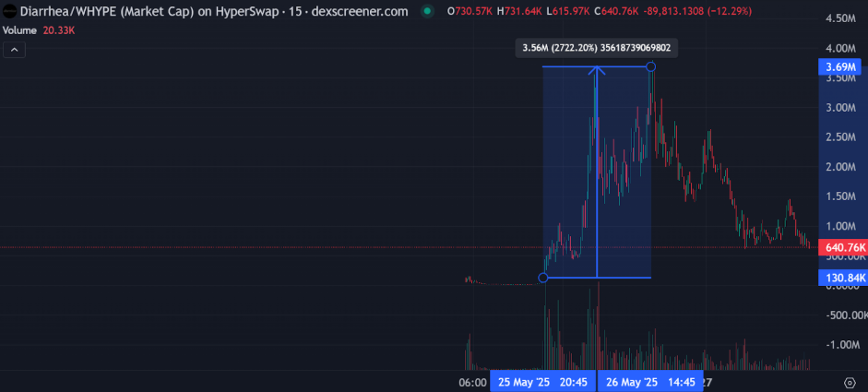
Task: Click the Volume 20.33K indicator label
Action: click(39, 31)
